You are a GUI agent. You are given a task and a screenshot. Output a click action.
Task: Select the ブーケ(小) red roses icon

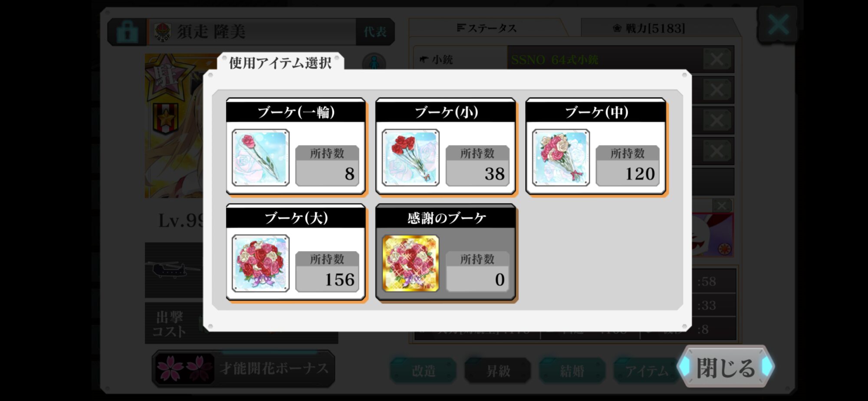coord(411,158)
